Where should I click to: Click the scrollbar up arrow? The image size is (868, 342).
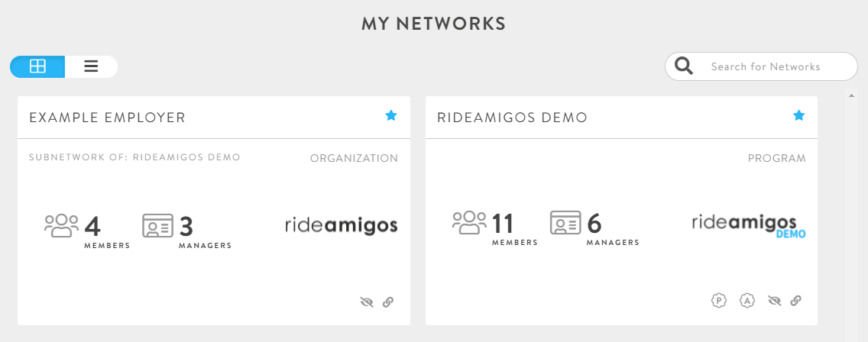coord(851,95)
